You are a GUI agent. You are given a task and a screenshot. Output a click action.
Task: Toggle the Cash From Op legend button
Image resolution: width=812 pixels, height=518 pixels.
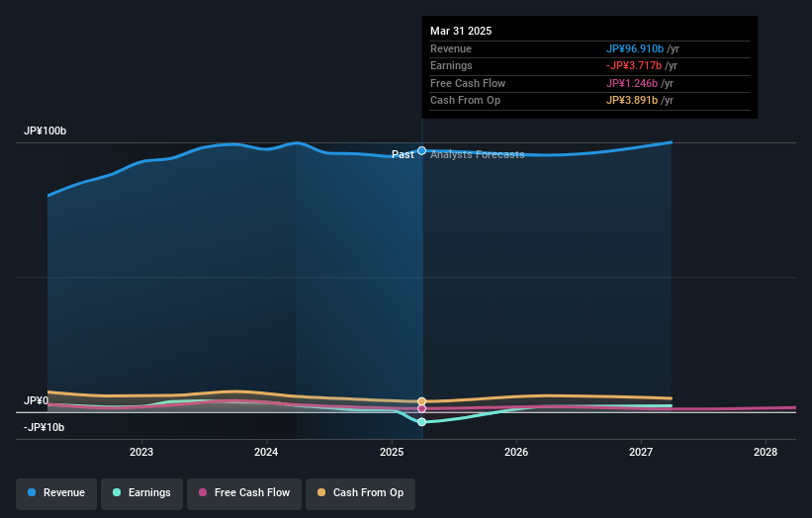coord(360,493)
